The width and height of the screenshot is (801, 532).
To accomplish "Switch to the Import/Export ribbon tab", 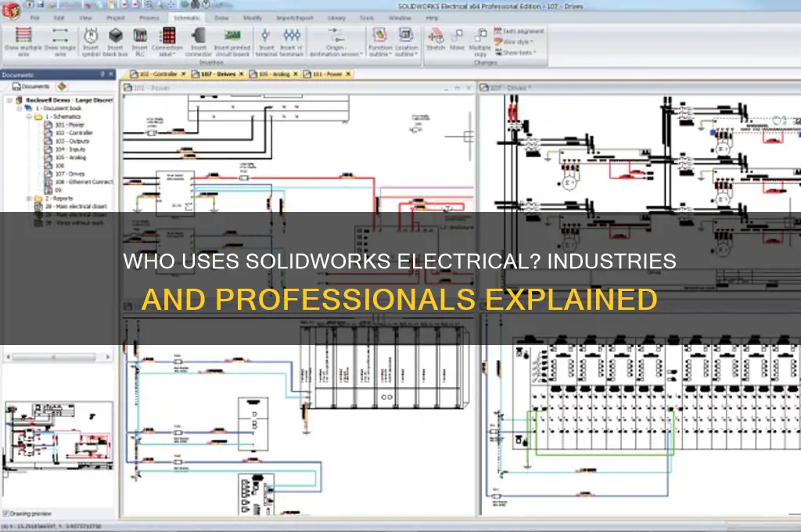I will [x=295, y=18].
